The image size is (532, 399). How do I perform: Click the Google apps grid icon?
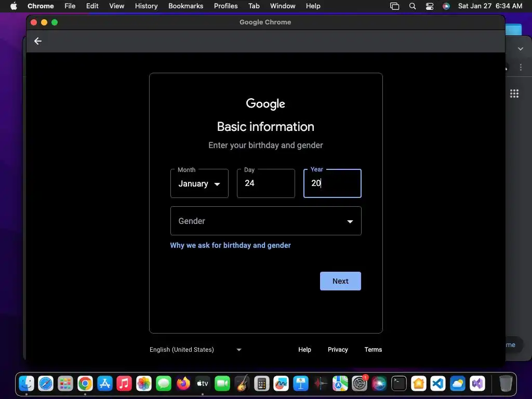click(514, 94)
